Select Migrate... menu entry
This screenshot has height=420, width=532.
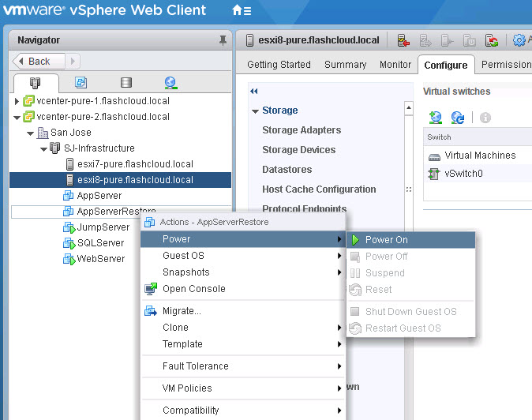tap(242, 311)
